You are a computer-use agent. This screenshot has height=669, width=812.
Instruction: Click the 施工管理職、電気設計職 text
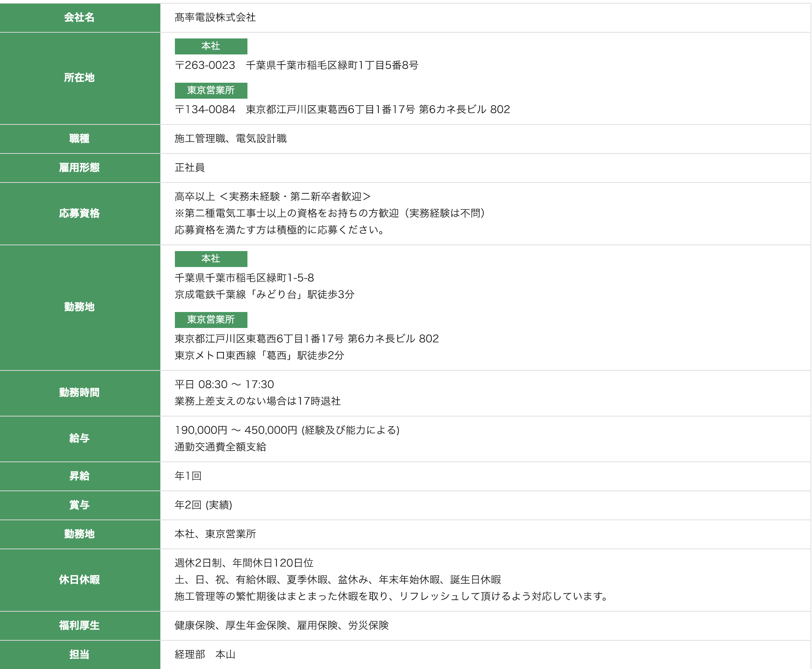point(230,138)
